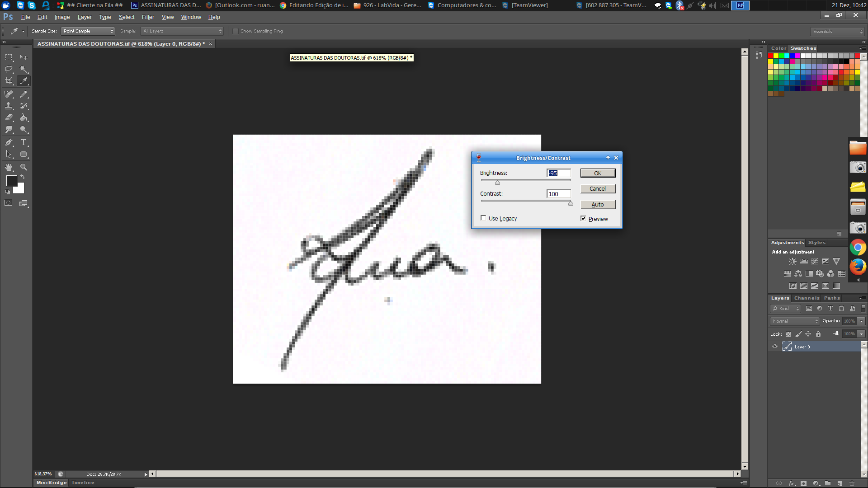Select the Crop tool

9,81
